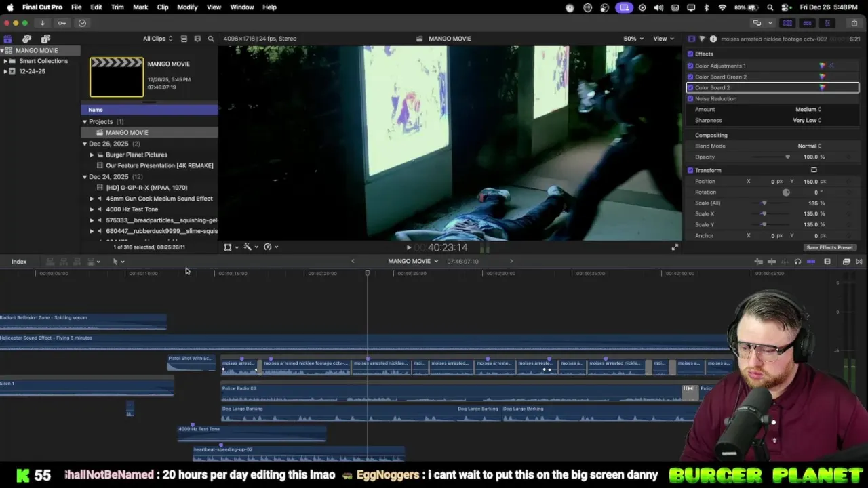Collapse the Dec 24, 2025 group

click(x=85, y=176)
